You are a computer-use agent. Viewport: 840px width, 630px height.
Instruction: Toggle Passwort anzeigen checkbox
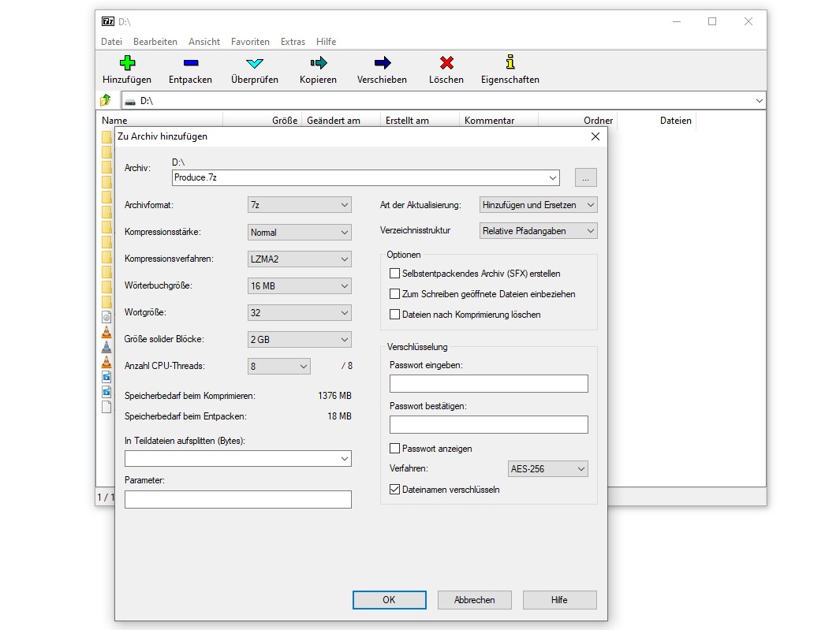(395, 449)
